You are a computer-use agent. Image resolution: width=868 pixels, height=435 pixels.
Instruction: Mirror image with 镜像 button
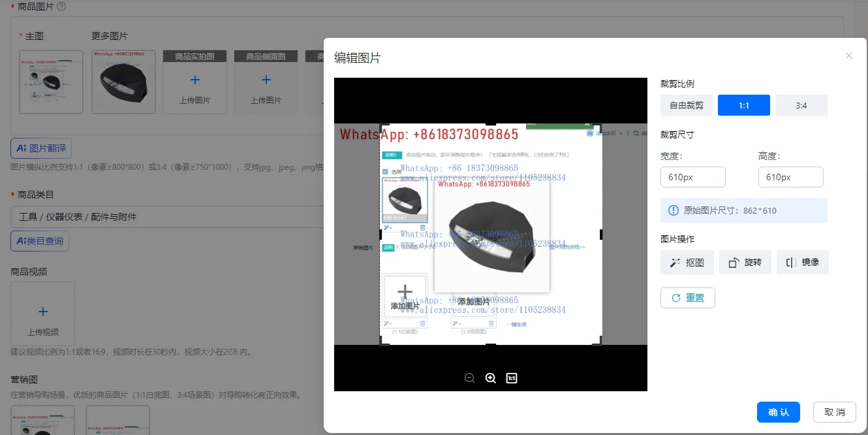pos(803,262)
